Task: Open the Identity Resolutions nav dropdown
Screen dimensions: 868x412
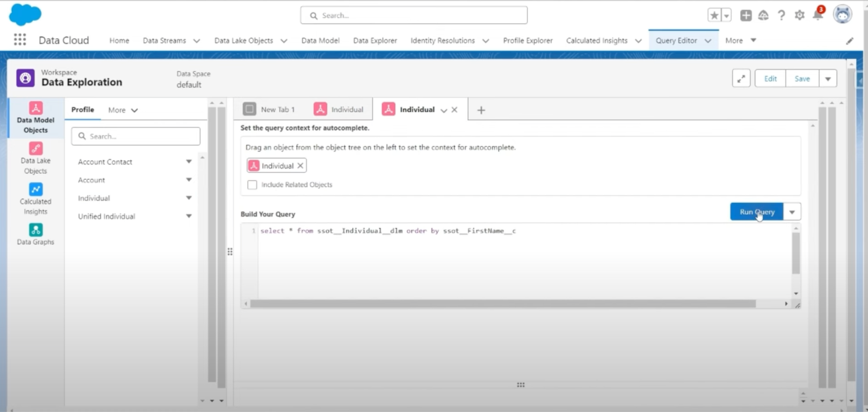Action: point(486,41)
